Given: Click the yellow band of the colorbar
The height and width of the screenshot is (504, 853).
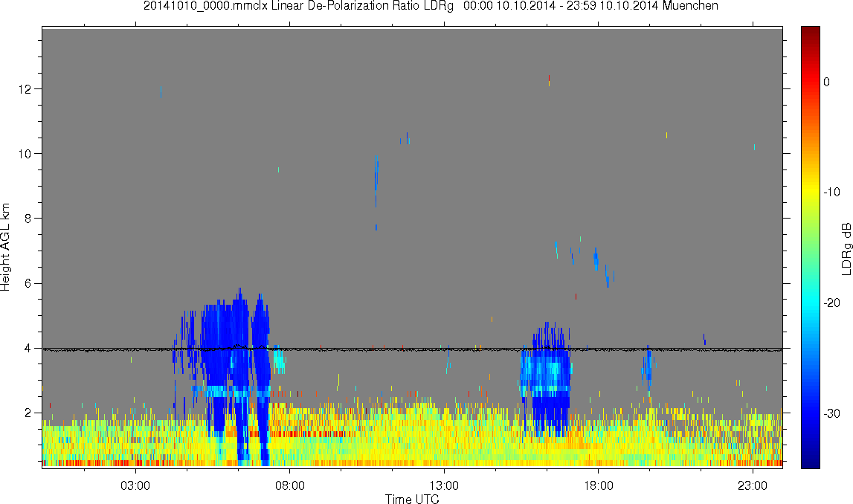Looking at the screenshot, I should pyautogui.click(x=810, y=190).
